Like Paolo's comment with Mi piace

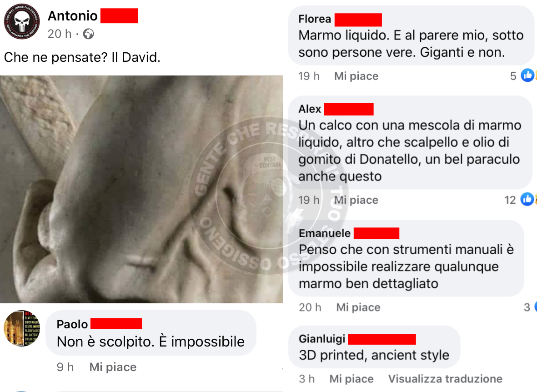(113, 367)
